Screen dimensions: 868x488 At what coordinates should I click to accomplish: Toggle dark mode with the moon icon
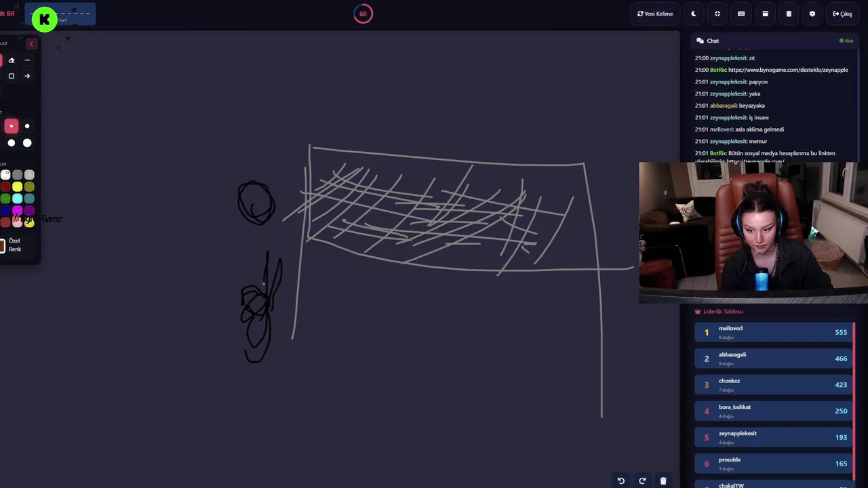(694, 14)
